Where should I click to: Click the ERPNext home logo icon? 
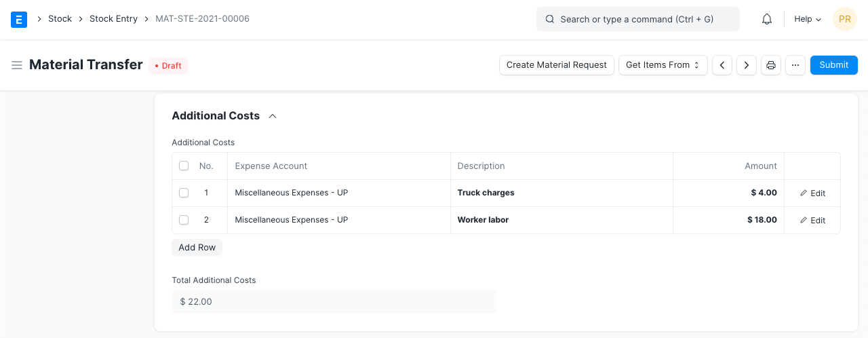[19, 19]
